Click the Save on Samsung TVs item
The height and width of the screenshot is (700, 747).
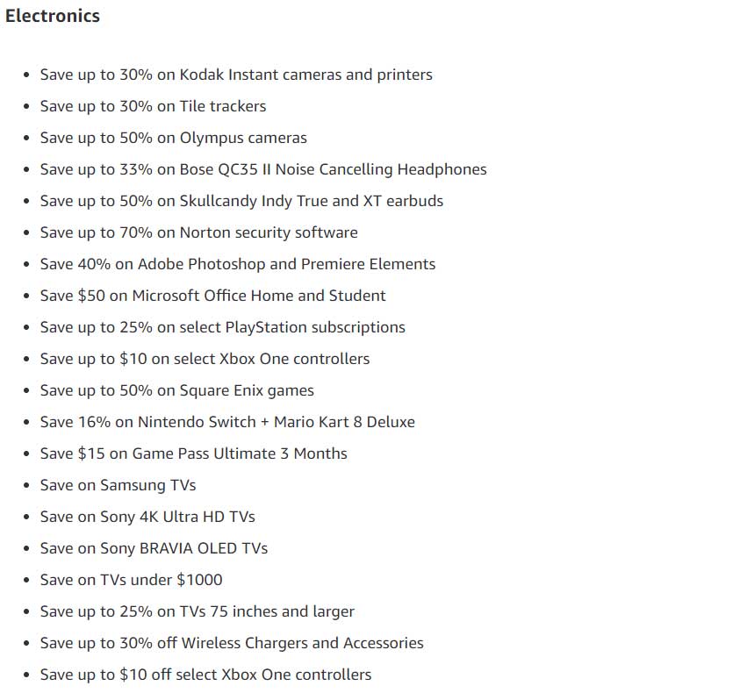point(118,485)
